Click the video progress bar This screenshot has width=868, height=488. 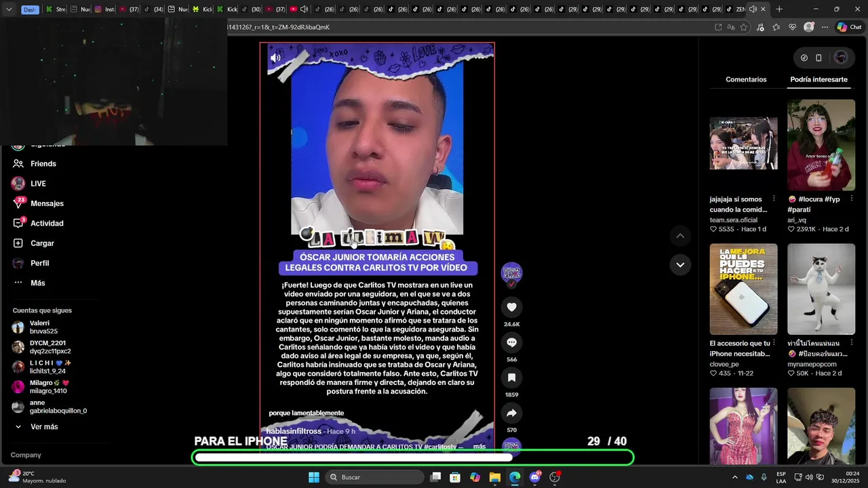413,457
